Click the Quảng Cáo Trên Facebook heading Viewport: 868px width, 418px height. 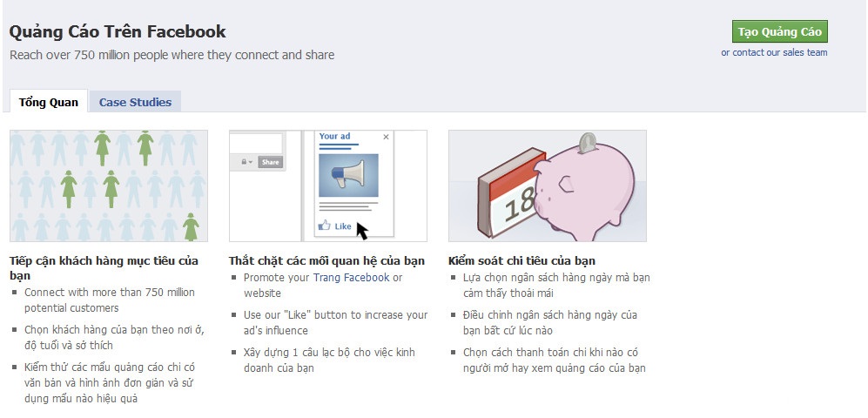coord(118,31)
